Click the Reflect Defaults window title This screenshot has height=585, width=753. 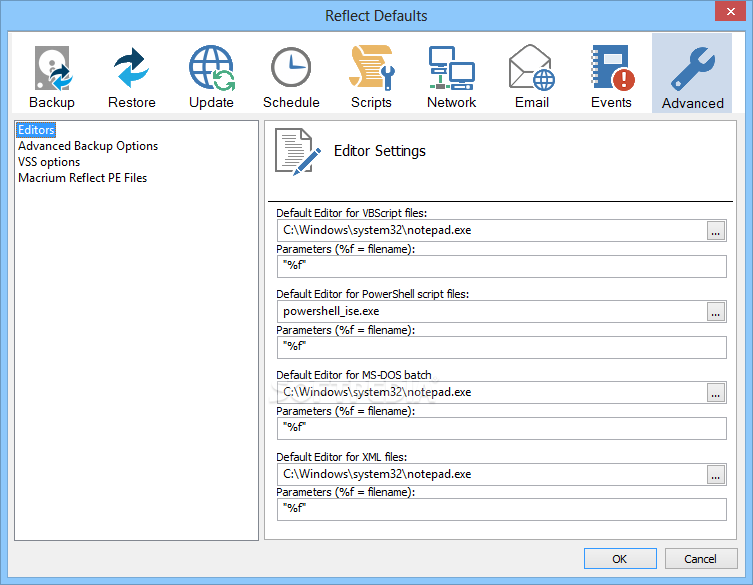click(376, 16)
